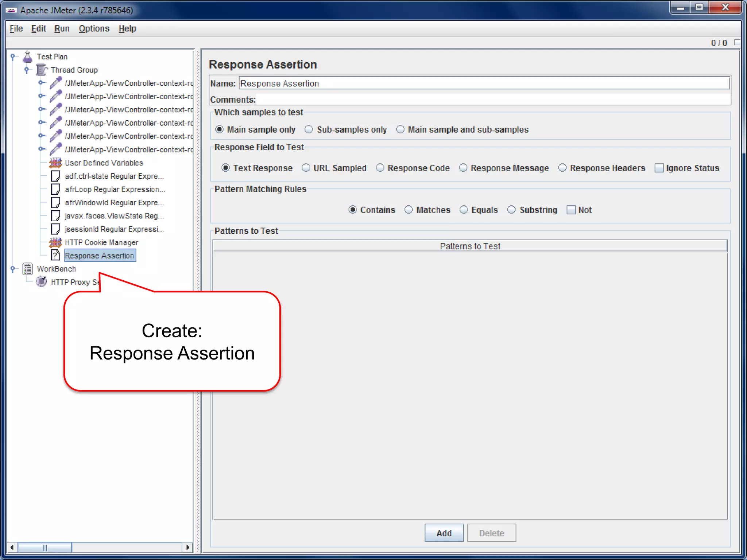Select Response Headers field option
The width and height of the screenshot is (747, 560).
(x=562, y=168)
